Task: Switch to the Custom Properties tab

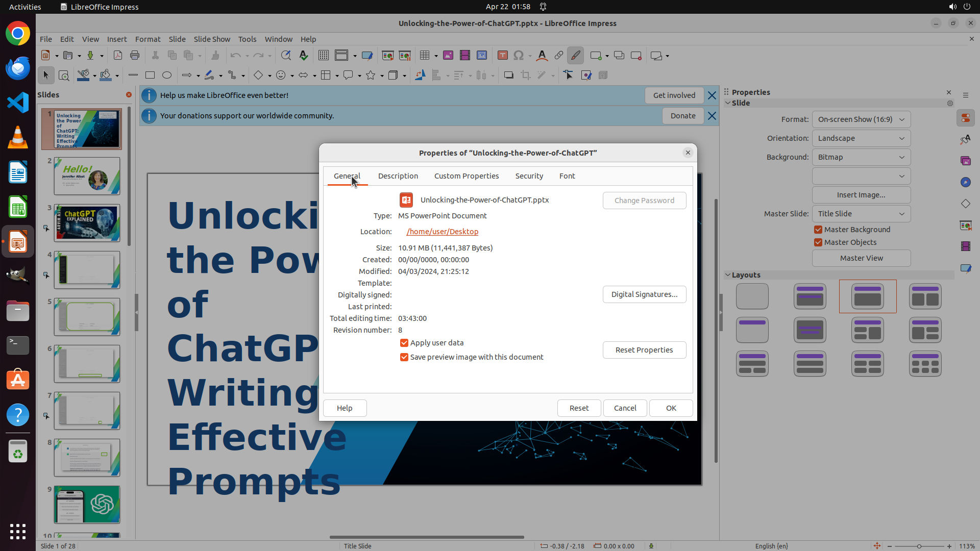Action: click(x=467, y=176)
